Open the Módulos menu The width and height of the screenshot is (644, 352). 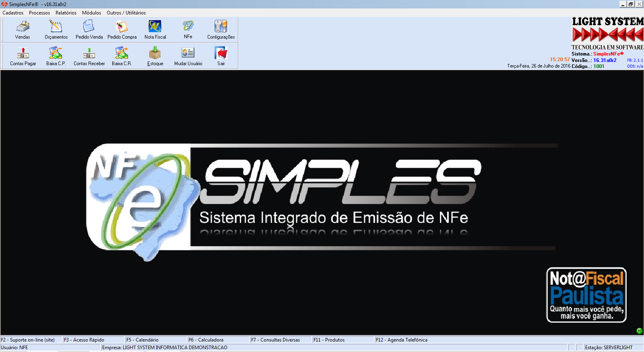pyautogui.click(x=92, y=13)
